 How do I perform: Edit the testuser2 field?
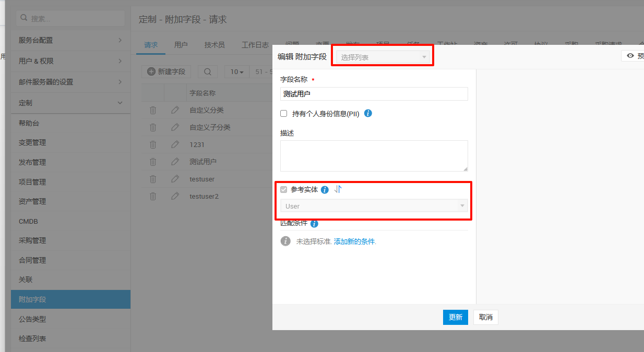[175, 196]
